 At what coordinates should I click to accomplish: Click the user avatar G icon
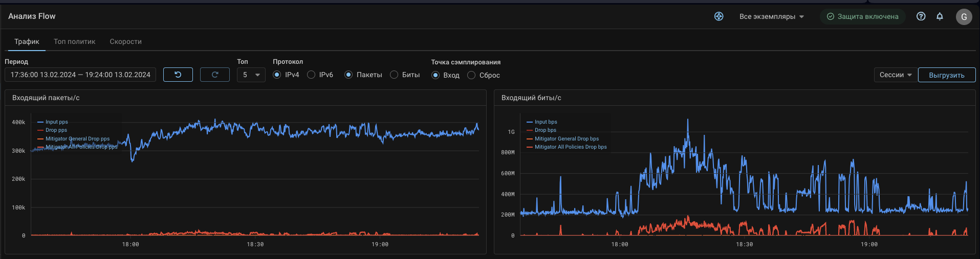tap(964, 17)
